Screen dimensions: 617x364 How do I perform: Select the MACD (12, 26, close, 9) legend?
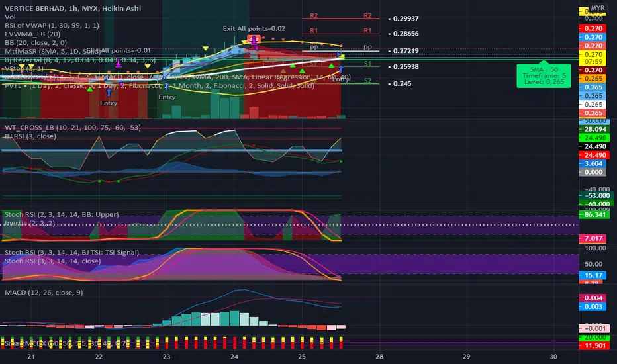44,293
